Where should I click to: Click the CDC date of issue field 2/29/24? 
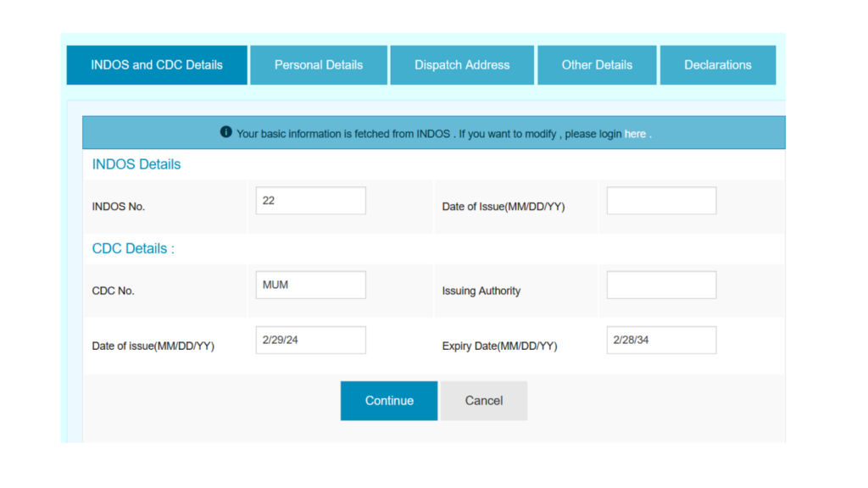(310, 340)
